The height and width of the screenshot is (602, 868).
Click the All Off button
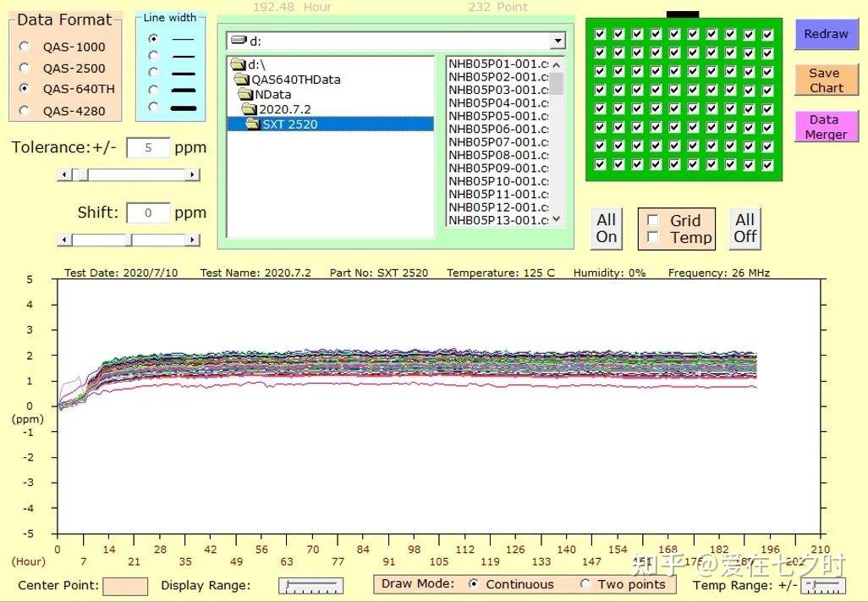pos(744,229)
